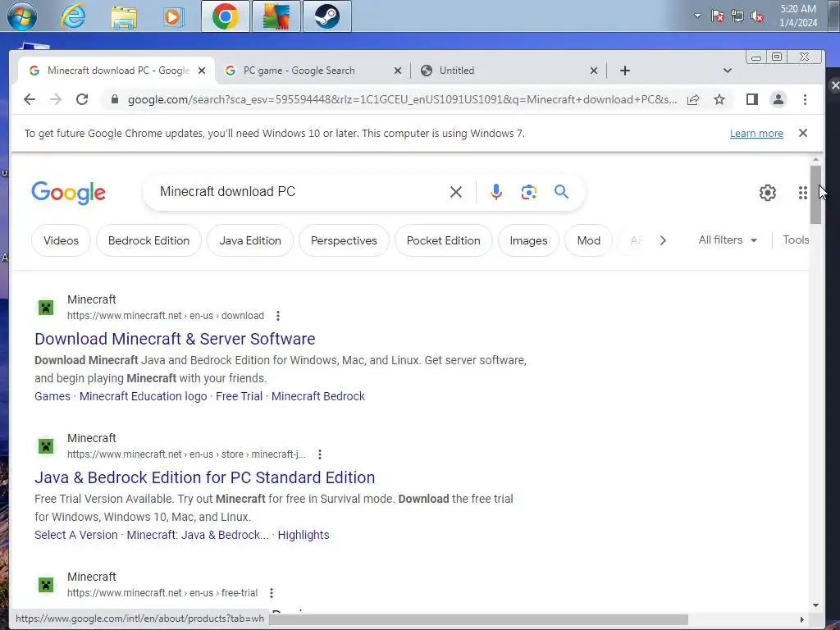Close the PC game Google Search tab
This screenshot has height=630, width=840.
pyautogui.click(x=398, y=71)
